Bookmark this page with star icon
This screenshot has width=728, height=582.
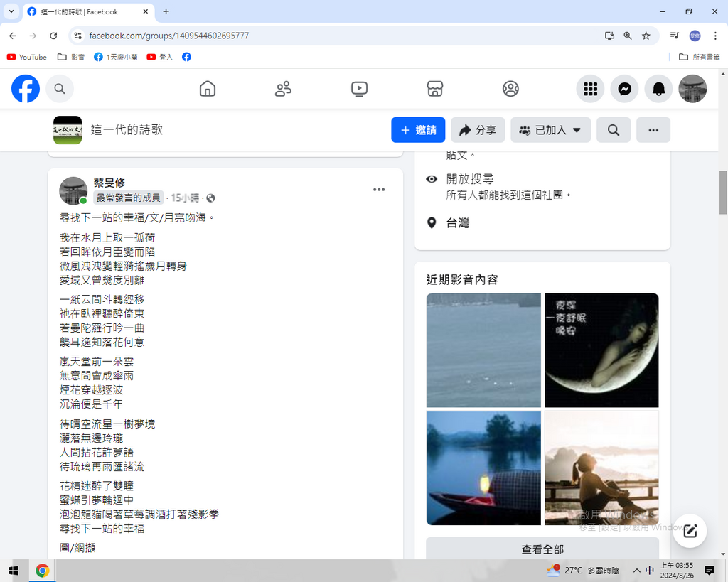tap(646, 36)
